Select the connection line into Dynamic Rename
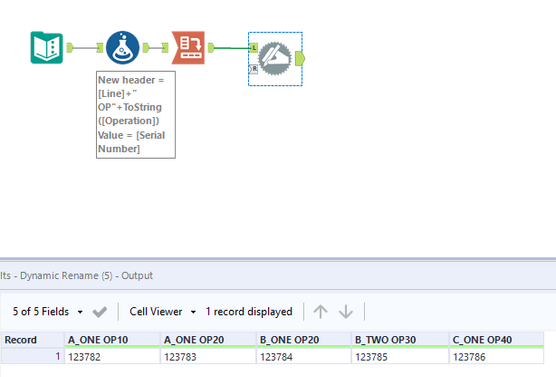The image size is (556, 377). pyautogui.click(x=232, y=48)
